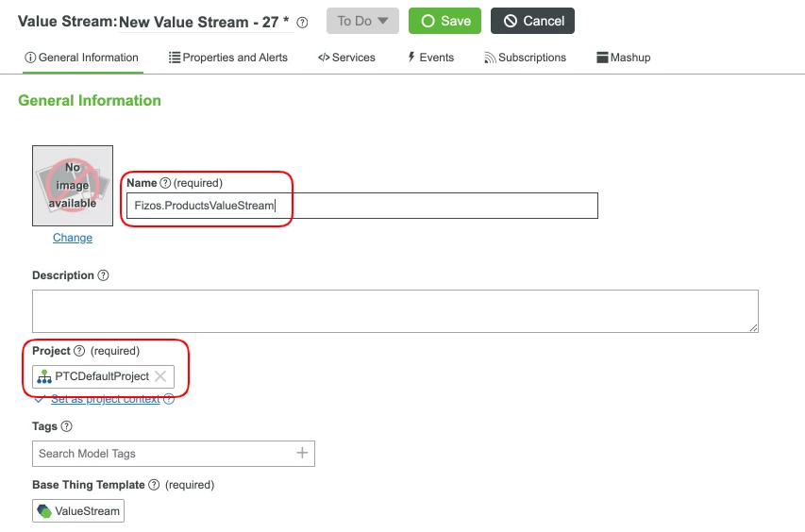Click help icon next to Value Stream title
The image size is (805, 532).
(302, 23)
